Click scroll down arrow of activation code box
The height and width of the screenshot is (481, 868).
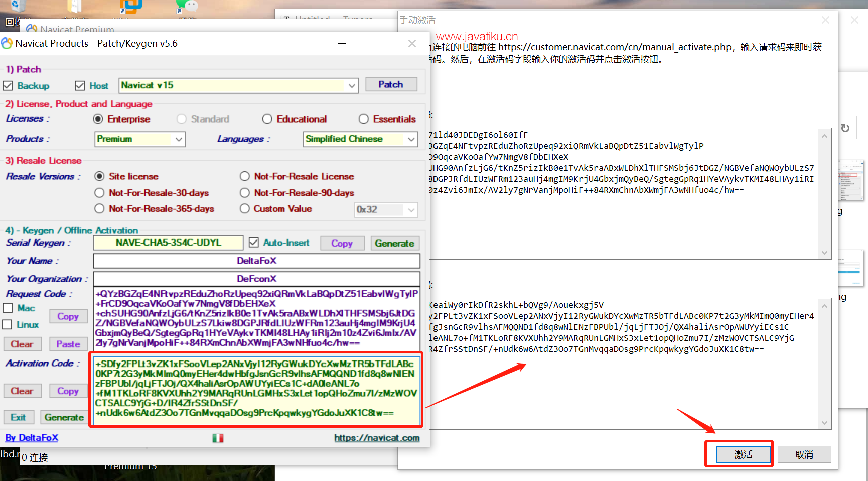(x=824, y=422)
